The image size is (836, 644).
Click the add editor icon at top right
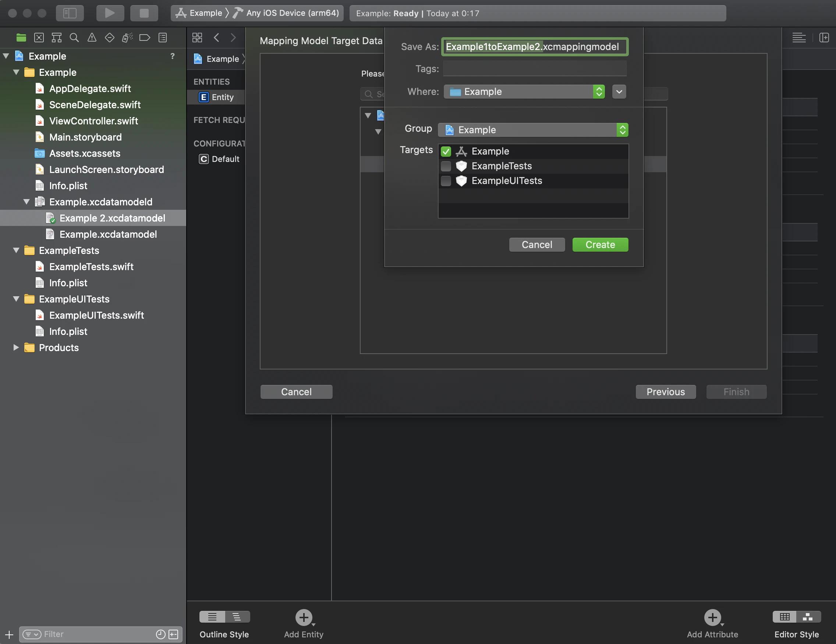[824, 38]
